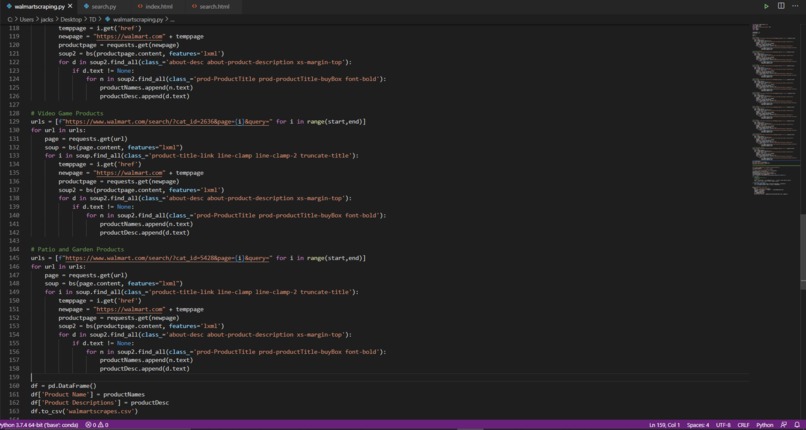
Task: Open the 'Users' breadcrumb segment
Action: pyautogui.click(x=26, y=20)
